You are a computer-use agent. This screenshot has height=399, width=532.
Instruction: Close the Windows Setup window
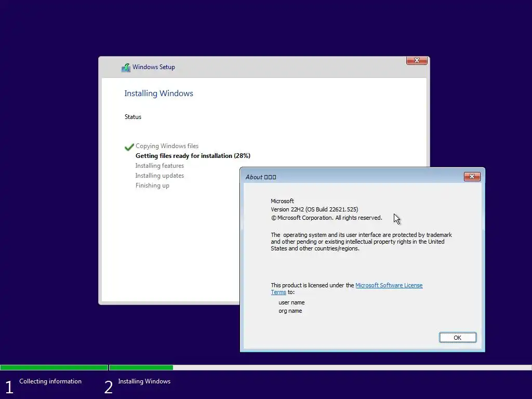coord(417,60)
